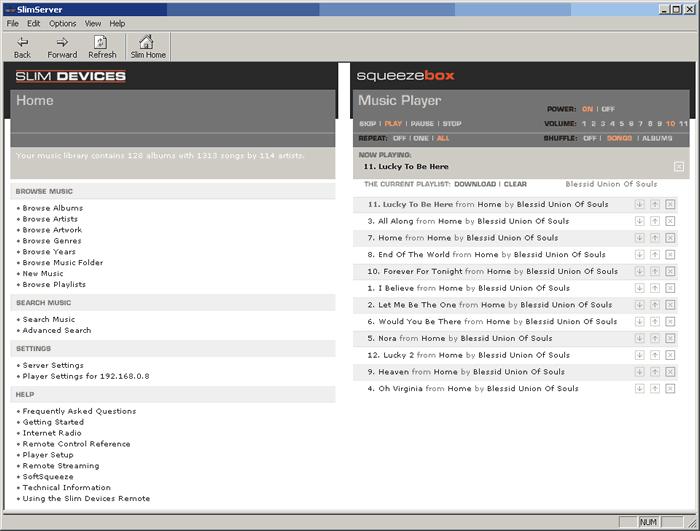Move 'All Along' down in playlist

click(639, 221)
